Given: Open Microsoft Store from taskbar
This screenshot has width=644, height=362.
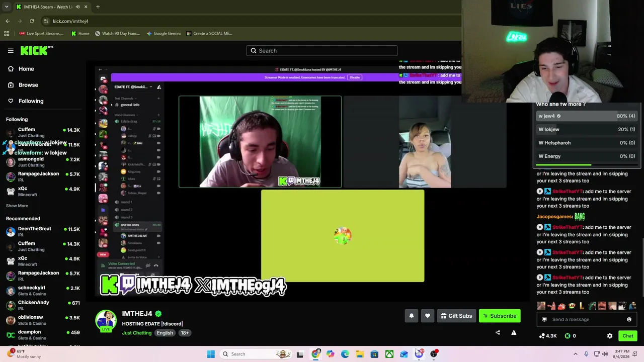Looking at the screenshot, I should click(375, 354).
